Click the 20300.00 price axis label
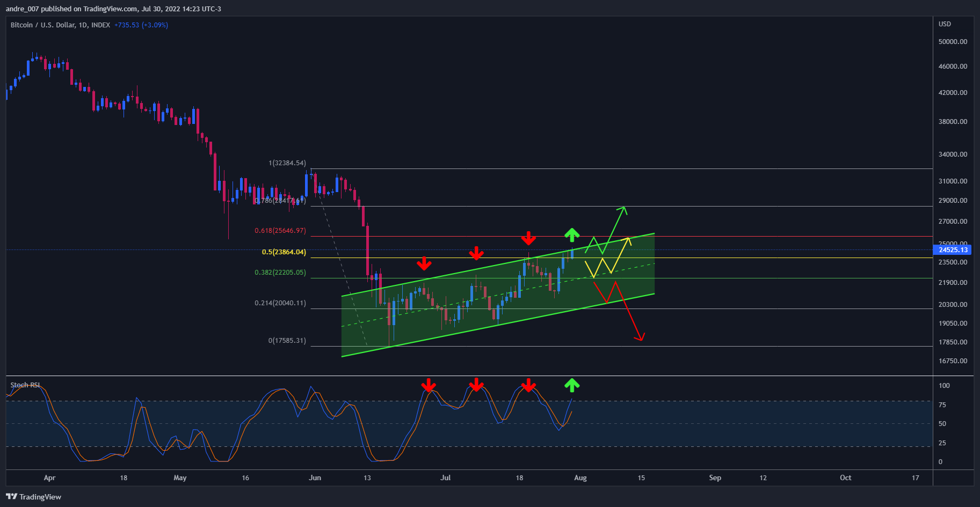This screenshot has height=507, width=980. 953,305
